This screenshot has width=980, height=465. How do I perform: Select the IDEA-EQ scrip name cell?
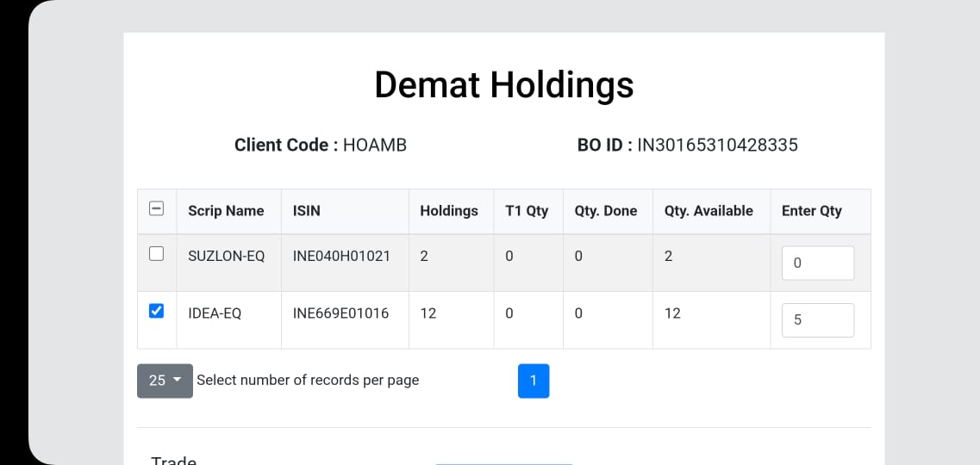215,313
